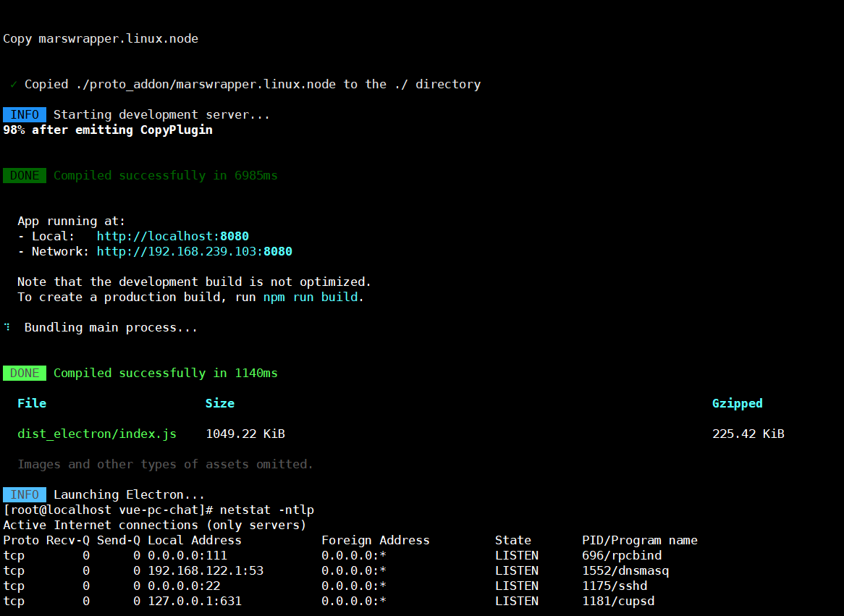The image size is (844, 616).
Task: Click 'Copy marswrapper.linux.node' line
Action: coord(101,39)
